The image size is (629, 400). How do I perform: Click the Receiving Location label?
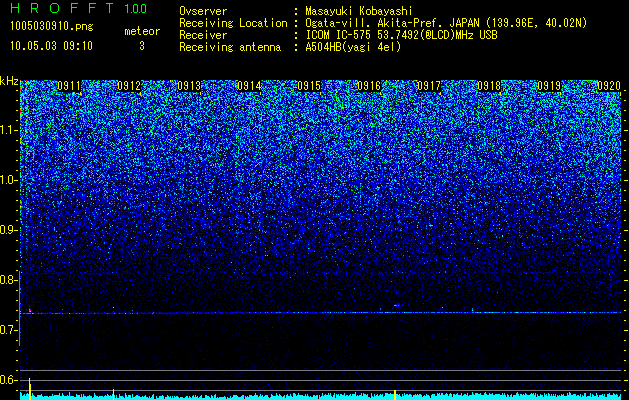click(233, 23)
